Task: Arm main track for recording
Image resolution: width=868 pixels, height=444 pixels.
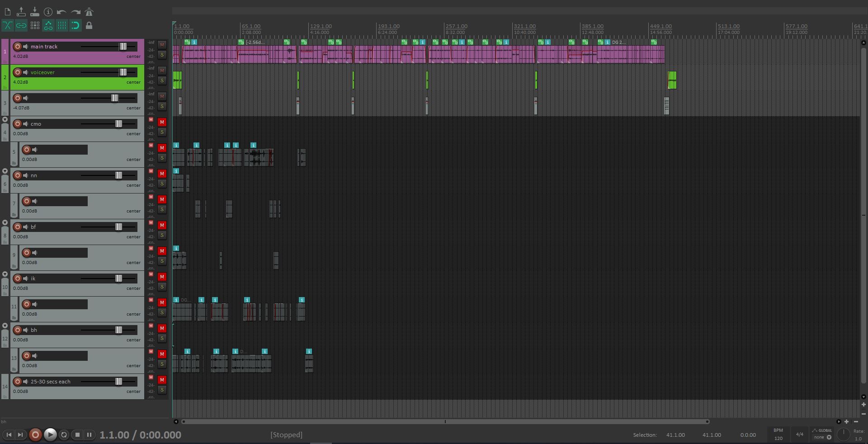Action: (x=18, y=47)
